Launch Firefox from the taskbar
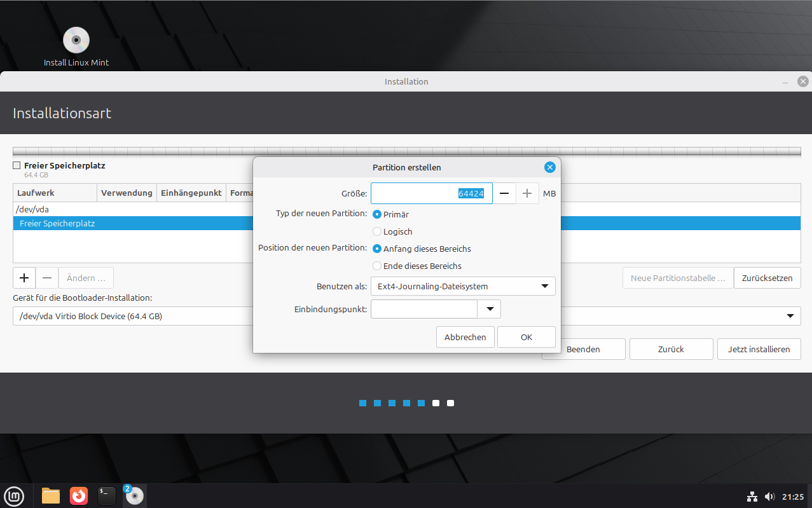 pyautogui.click(x=79, y=495)
